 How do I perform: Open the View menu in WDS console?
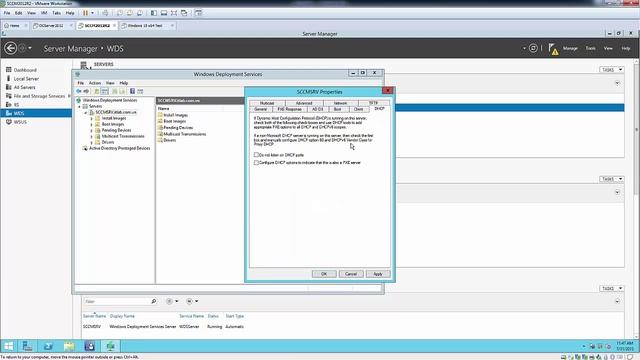pos(110,83)
